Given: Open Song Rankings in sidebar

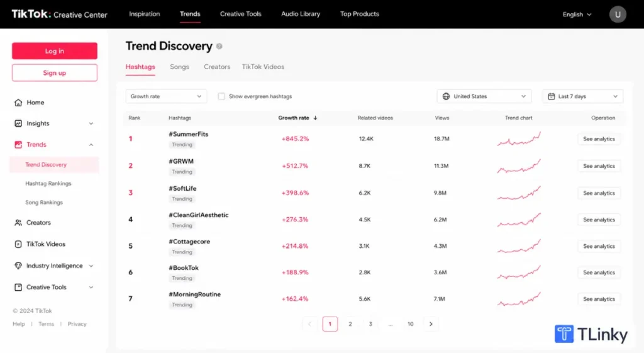Looking at the screenshot, I should click(x=44, y=203).
